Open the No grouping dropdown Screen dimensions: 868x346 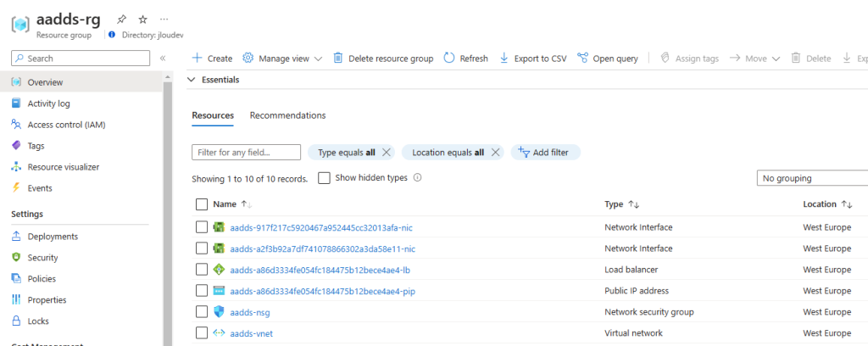tap(811, 179)
